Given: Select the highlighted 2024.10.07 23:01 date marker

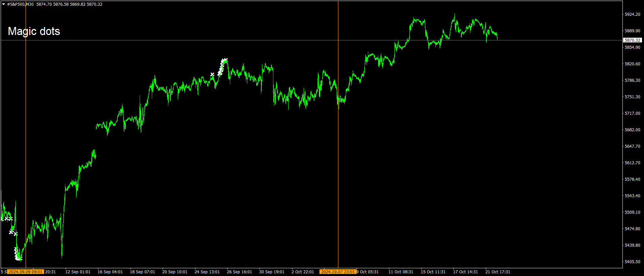Looking at the screenshot, I should [x=338, y=272].
